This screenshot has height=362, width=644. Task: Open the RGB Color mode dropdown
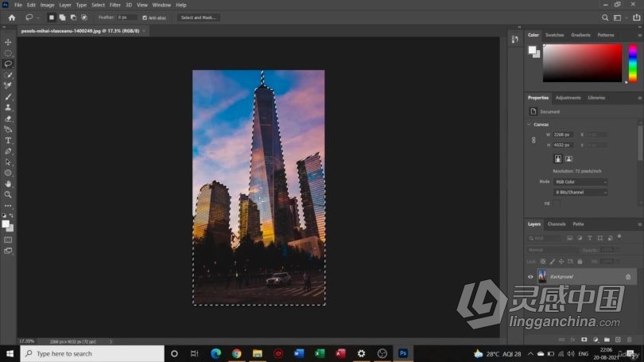pyautogui.click(x=580, y=182)
